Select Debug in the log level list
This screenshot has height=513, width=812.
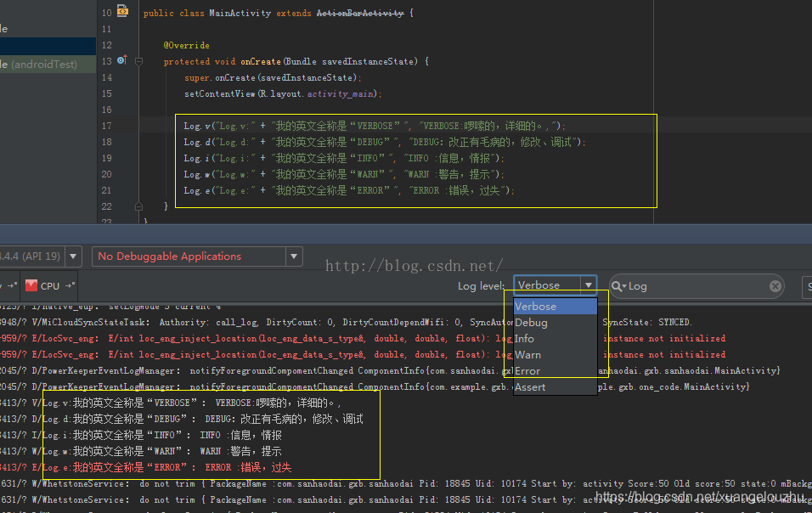pos(555,323)
